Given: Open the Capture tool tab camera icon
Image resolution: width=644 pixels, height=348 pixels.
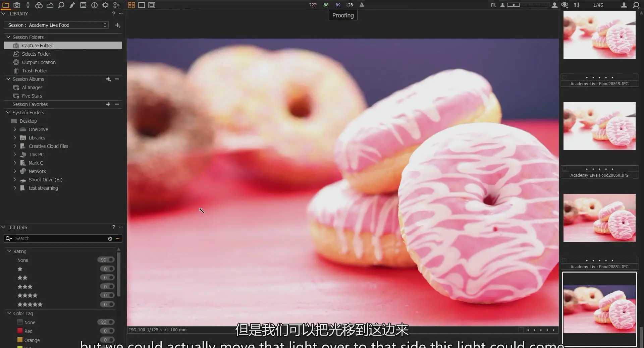Looking at the screenshot, I should pos(17,5).
